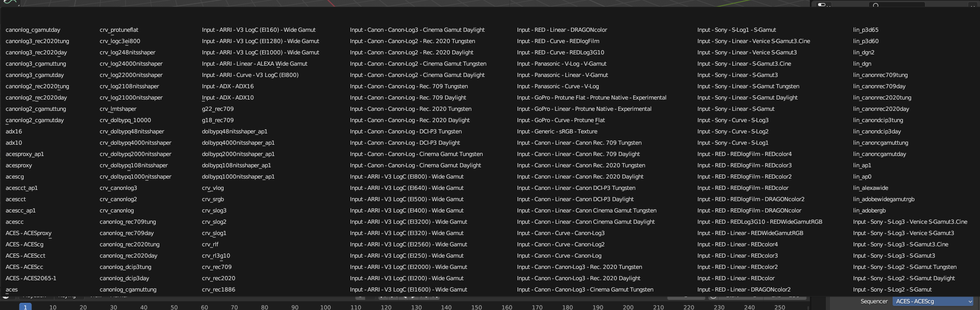
Task: Select crv_protuneflat curve
Action: pyautogui.click(x=119, y=30)
